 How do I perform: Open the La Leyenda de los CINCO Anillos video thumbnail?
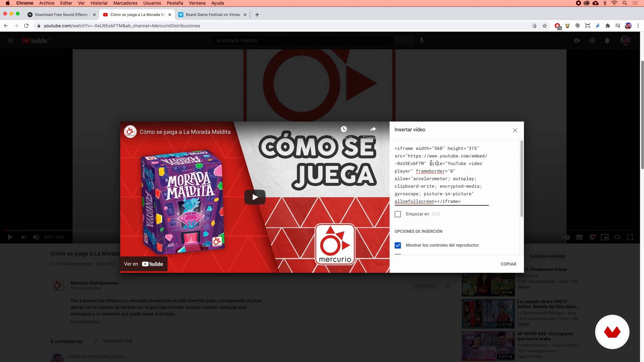(488, 314)
